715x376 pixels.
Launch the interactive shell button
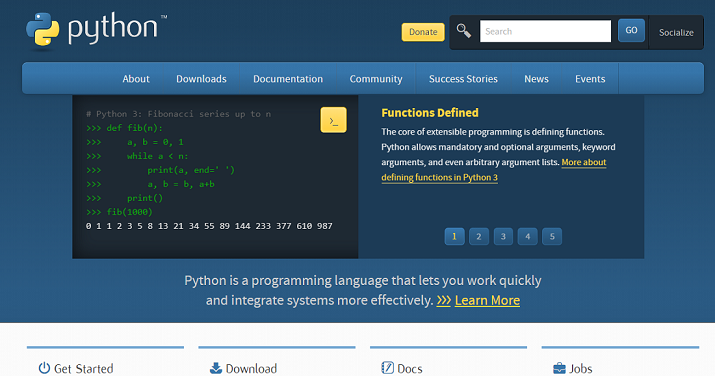click(333, 120)
